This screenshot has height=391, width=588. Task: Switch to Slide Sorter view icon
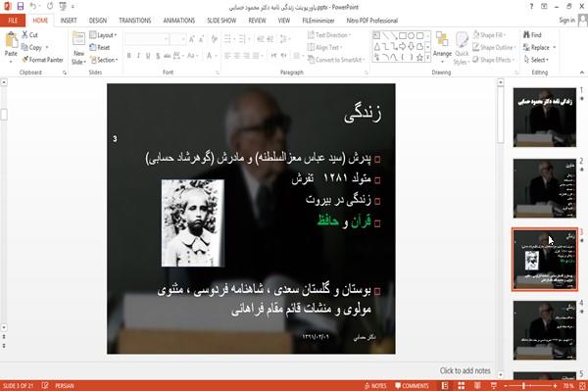pos(462,386)
